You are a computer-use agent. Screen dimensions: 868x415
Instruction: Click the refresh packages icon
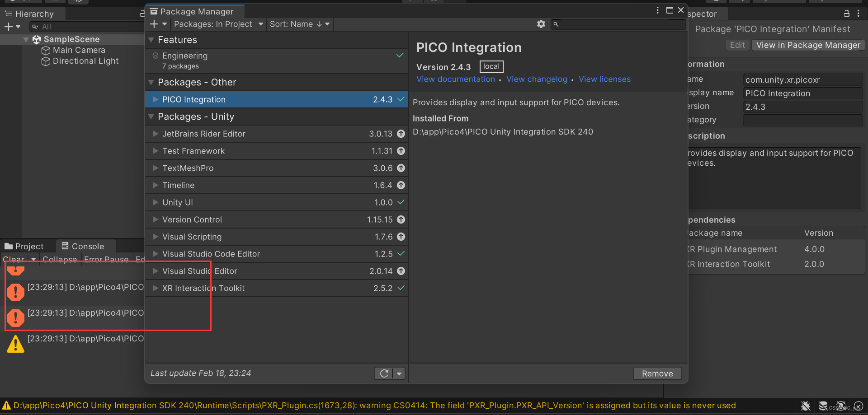(384, 373)
